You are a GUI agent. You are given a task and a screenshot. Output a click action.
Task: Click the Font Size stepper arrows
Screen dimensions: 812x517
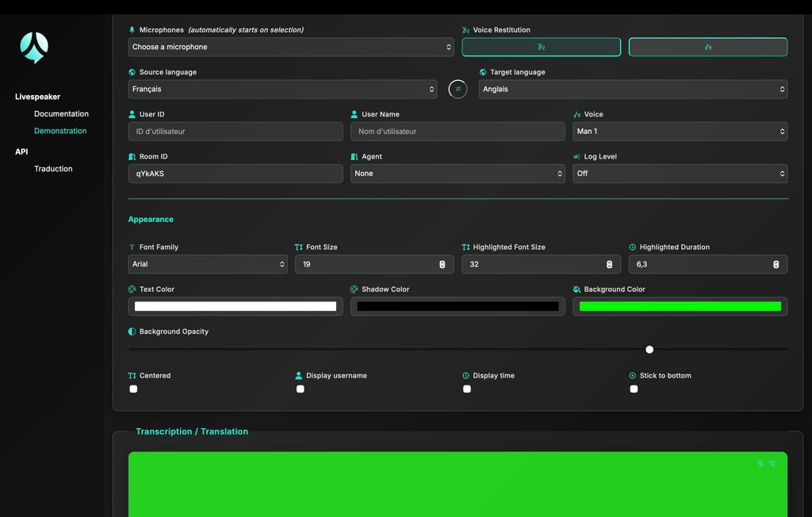(x=442, y=264)
